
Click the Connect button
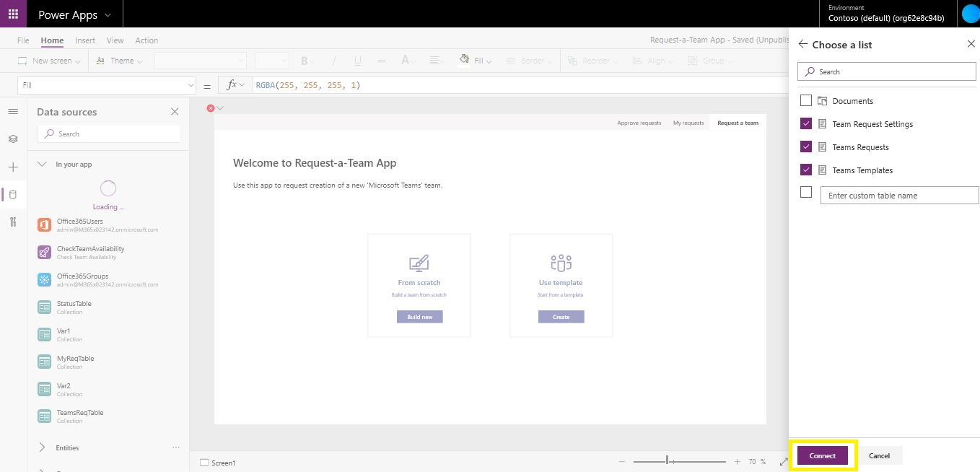(822, 455)
